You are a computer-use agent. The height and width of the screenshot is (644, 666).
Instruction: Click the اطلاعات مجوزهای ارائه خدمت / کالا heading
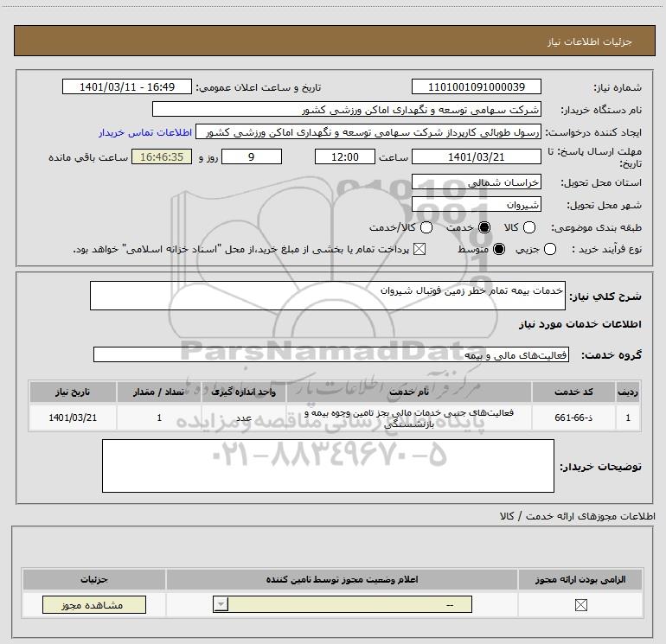[577, 516]
